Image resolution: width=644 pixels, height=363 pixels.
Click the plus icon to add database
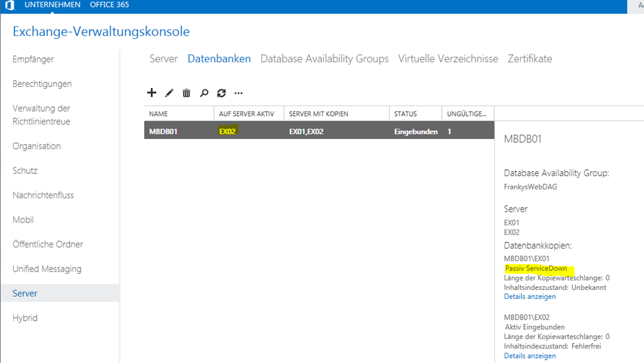point(152,93)
